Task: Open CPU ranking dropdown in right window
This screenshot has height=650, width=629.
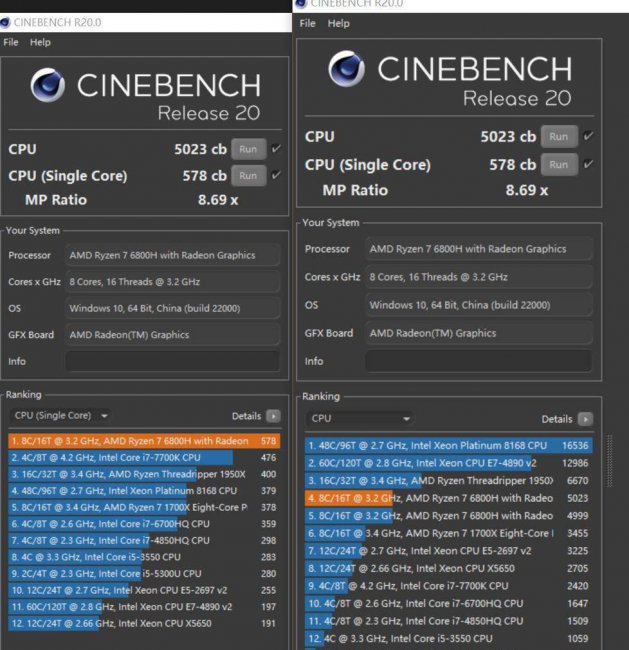Action: (x=360, y=418)
